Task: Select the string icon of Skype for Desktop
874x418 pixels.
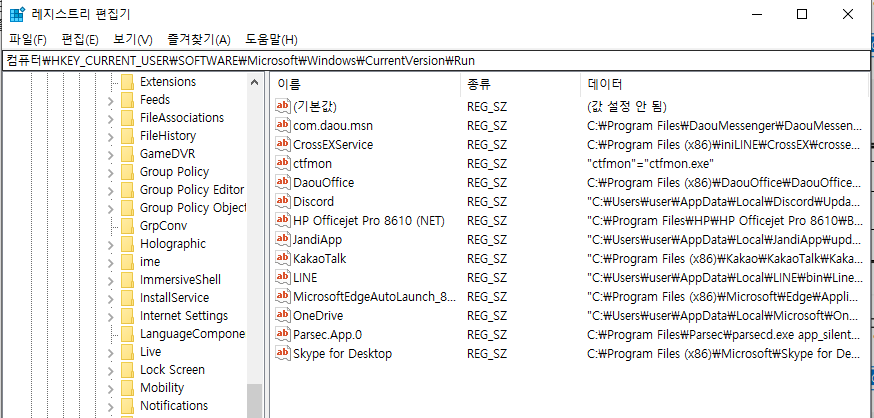Action: [x=284, y=353]
